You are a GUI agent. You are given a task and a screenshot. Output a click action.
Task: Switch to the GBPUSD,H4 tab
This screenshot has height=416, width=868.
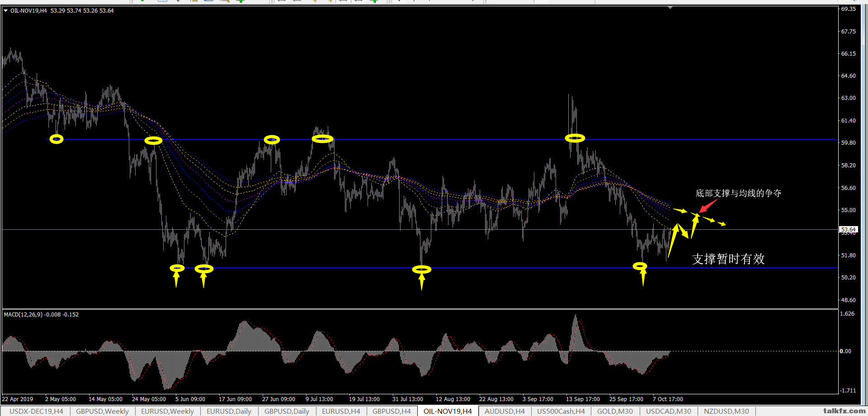pyautogui.click(x=392, y=411)
